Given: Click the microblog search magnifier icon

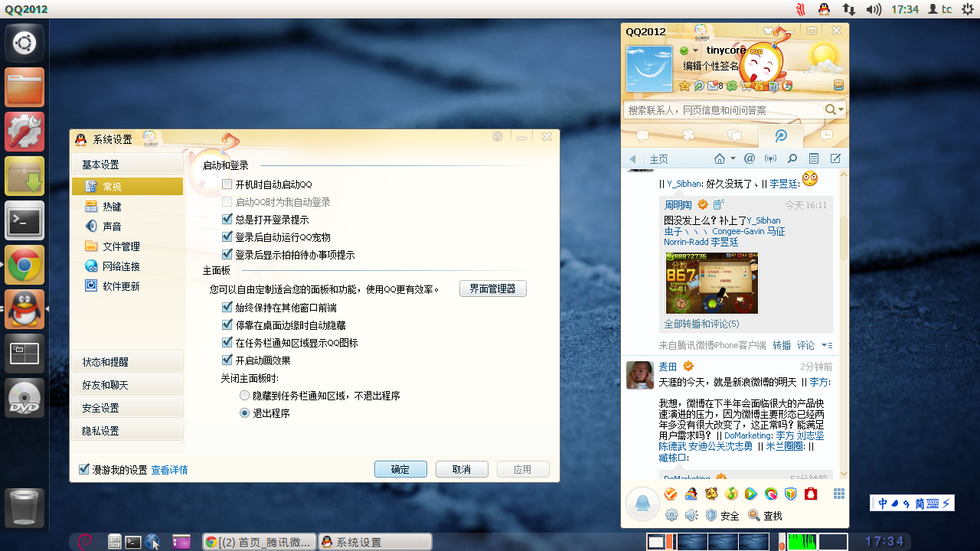Looking at the screenshot, I should (792, 158).
